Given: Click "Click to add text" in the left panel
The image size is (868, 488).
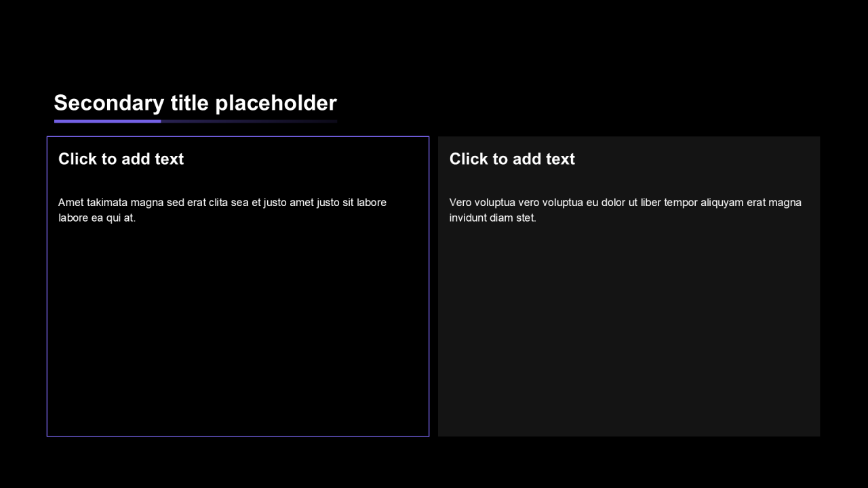Looking at the screenshot, I should coord(121,159).
